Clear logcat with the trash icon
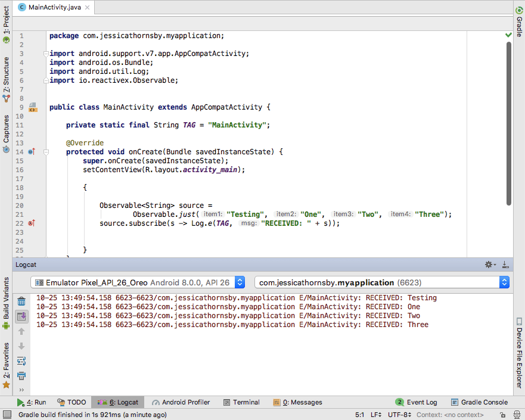 21,301
